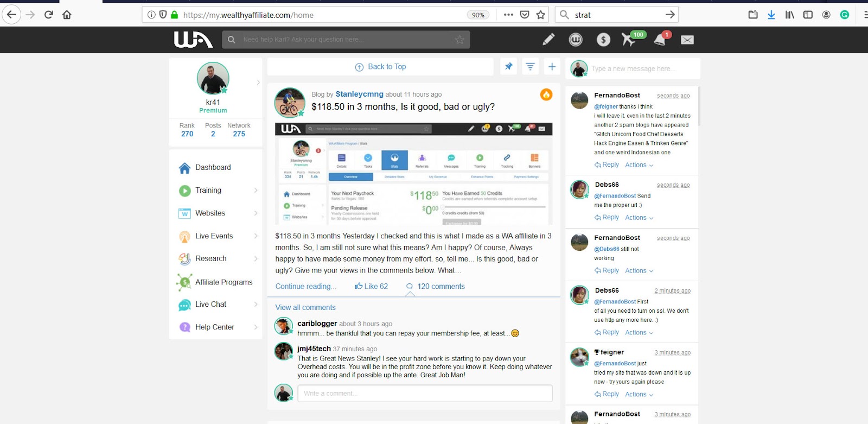This screenshot has width=868, height=424.
Task: Click the Wealthy Affiliate logo
Action: click(193, 40)
